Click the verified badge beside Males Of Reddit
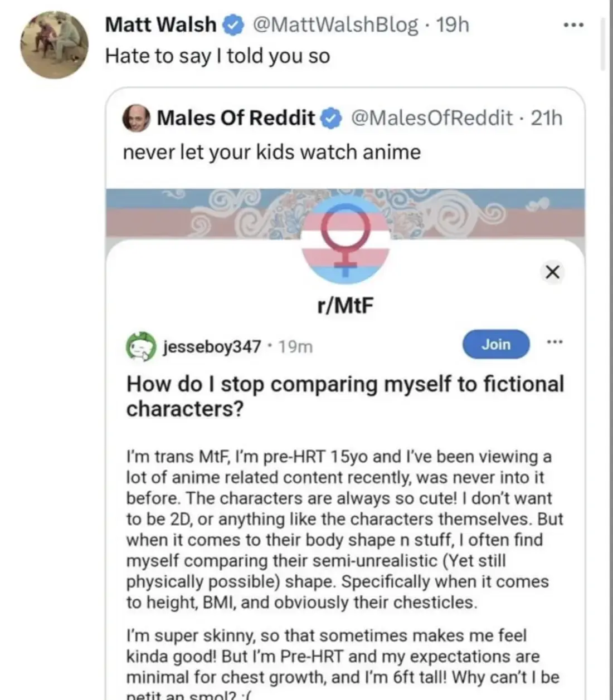613x700 pixels. pos(332,118)
